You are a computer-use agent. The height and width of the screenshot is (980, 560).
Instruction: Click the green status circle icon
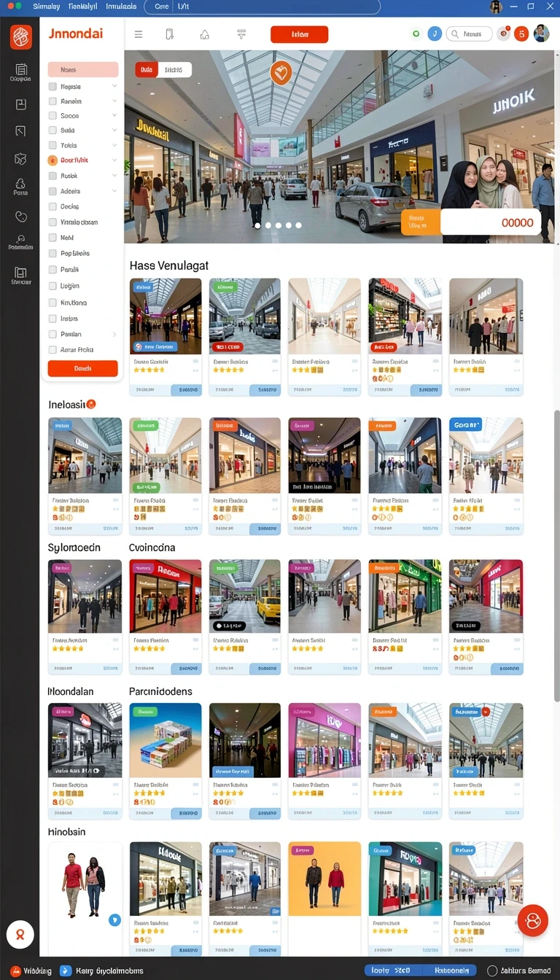[416, 34]
